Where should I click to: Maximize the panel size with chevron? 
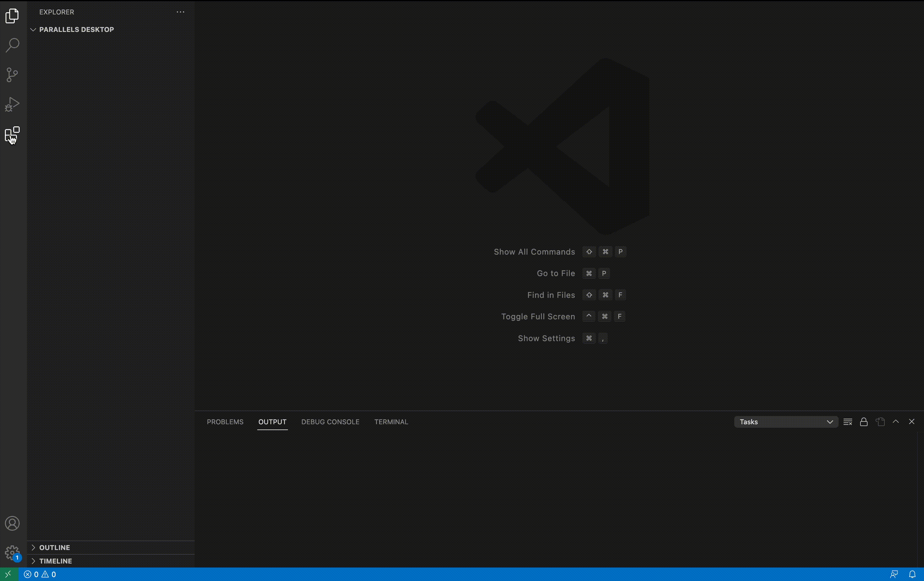point(896,421)
